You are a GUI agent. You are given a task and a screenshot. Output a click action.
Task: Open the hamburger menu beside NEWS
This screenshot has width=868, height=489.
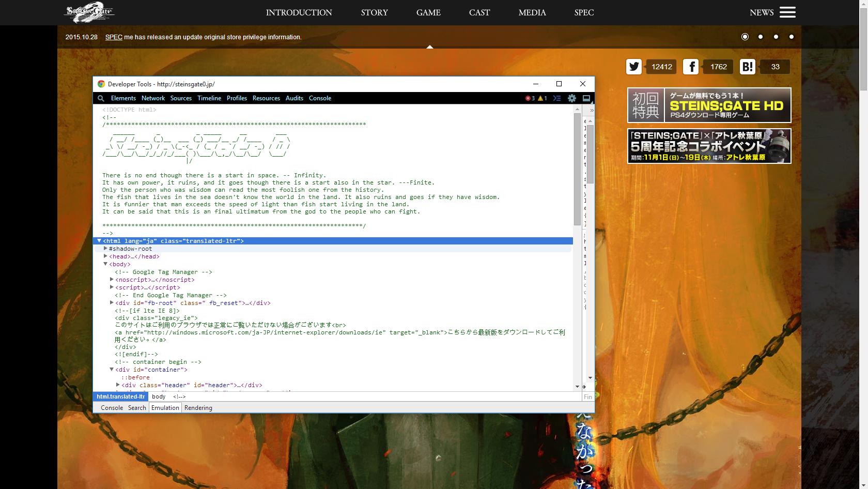click(787, 12)
